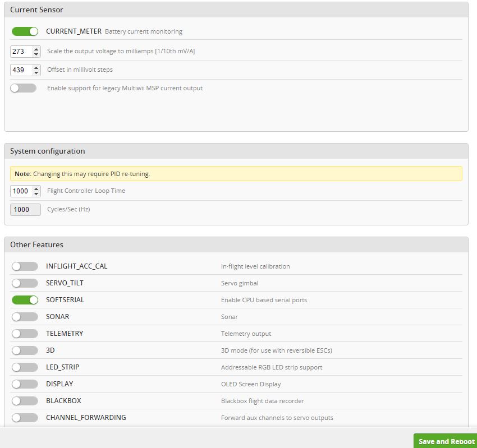Image resolution: width=477 pixels, height=448 pixels.
Task: Enable the SONAR feature toggle
Action: point(25,317)
